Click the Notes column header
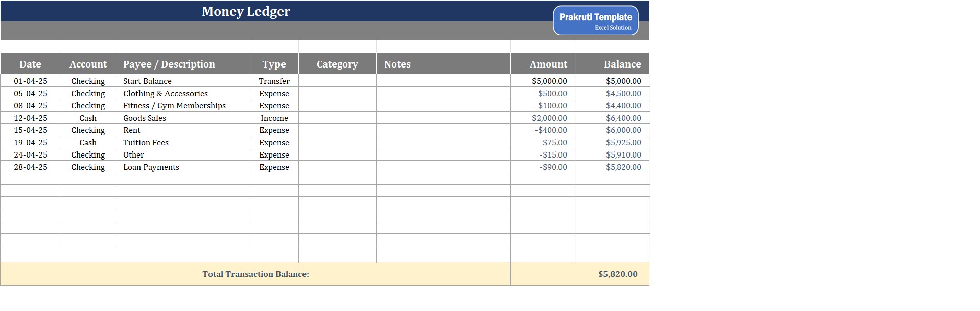This screenshot has height=311, width=980. [443, 64]
